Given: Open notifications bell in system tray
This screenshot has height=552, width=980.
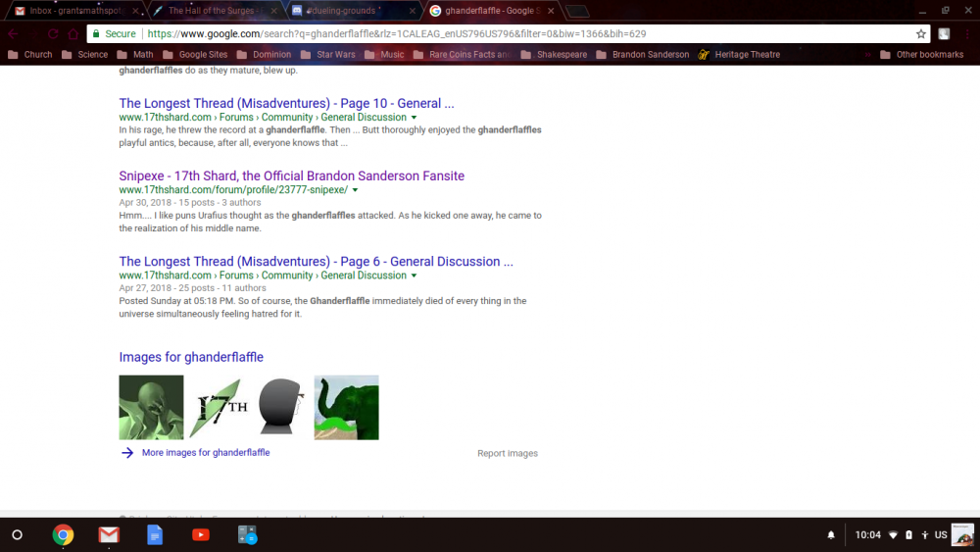Looking at the screenshot, I should click(x=831, y=535).
